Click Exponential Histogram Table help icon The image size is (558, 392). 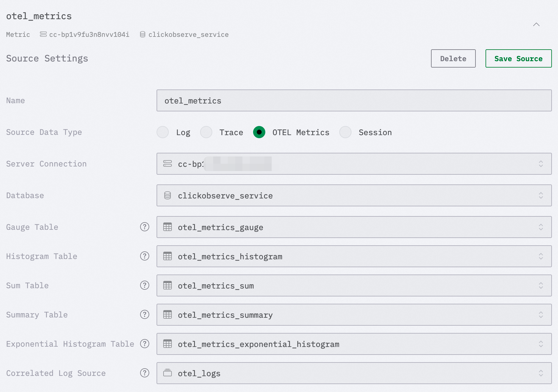coord(145,344)
